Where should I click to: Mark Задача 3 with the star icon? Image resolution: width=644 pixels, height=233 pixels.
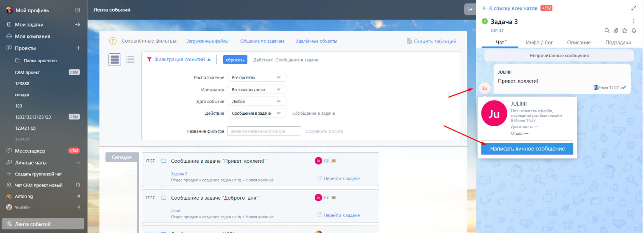(x=625, y=31)
